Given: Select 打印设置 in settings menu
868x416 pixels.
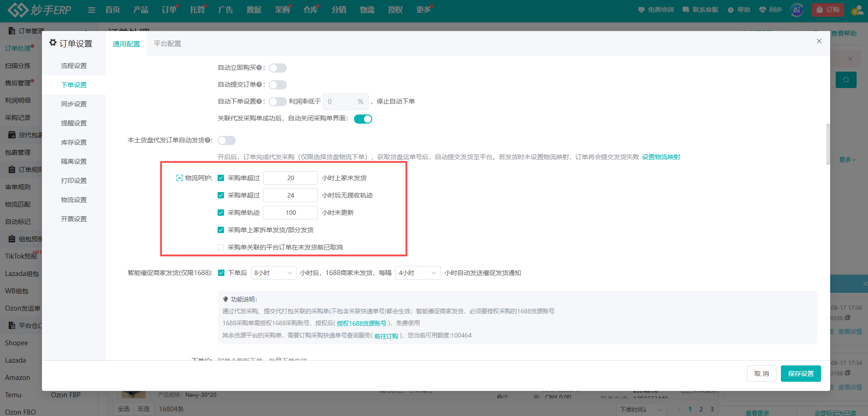Looking at the screenshot, I should [x=74, y=181].
